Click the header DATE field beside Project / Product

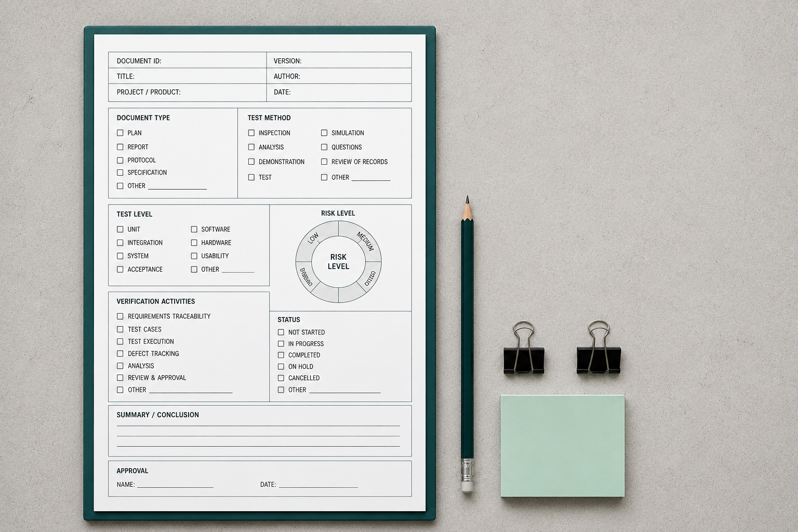point(339,92)
